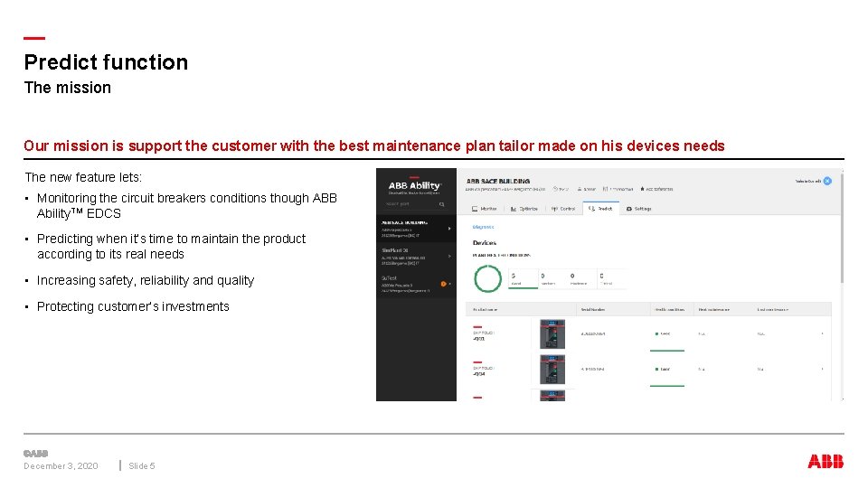The image size is (868, 488).
Task: Expand the ABB SACE BUILDING arrow
Action: point(449,228)
